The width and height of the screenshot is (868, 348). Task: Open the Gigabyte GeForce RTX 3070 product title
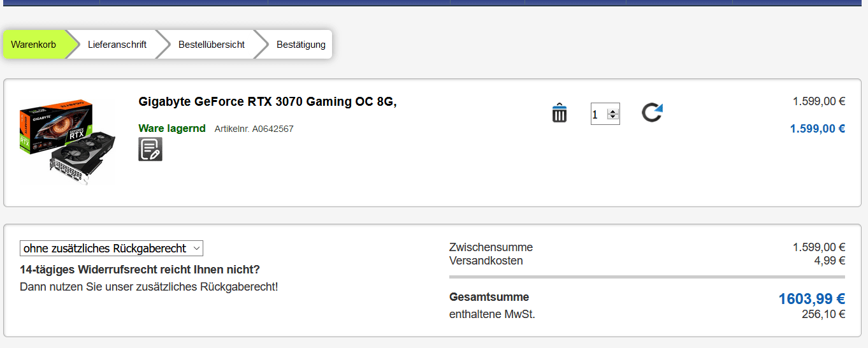click(x=268, y=101)
